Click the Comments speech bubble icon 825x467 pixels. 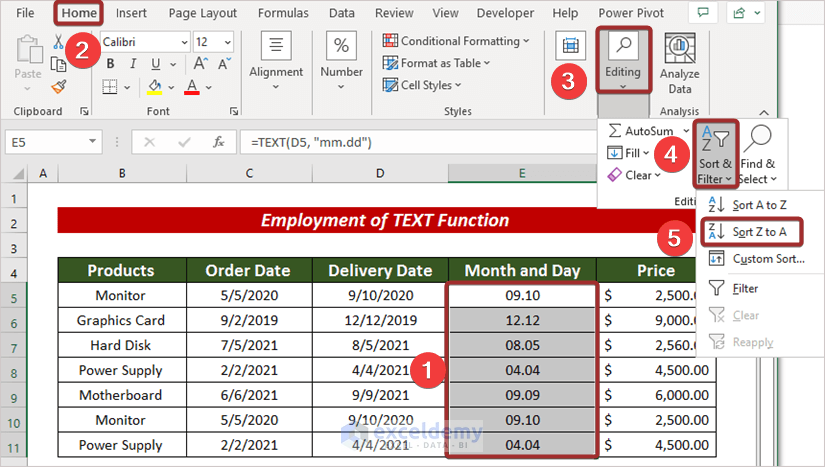point(705,13)
